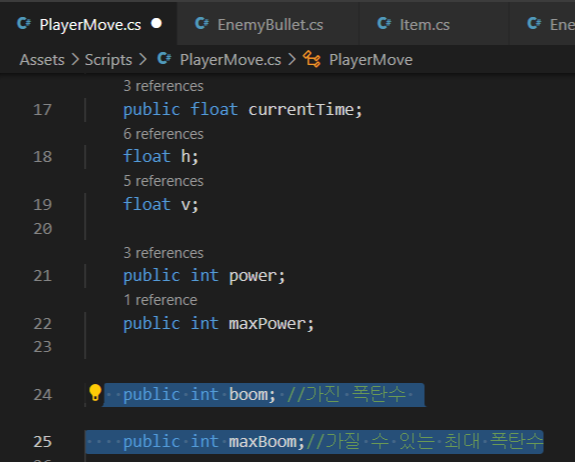This screenshot has height=462, width=575.
Task: Click C# file icon on EnemyBullet.cs tab
Action: [202, 23]
